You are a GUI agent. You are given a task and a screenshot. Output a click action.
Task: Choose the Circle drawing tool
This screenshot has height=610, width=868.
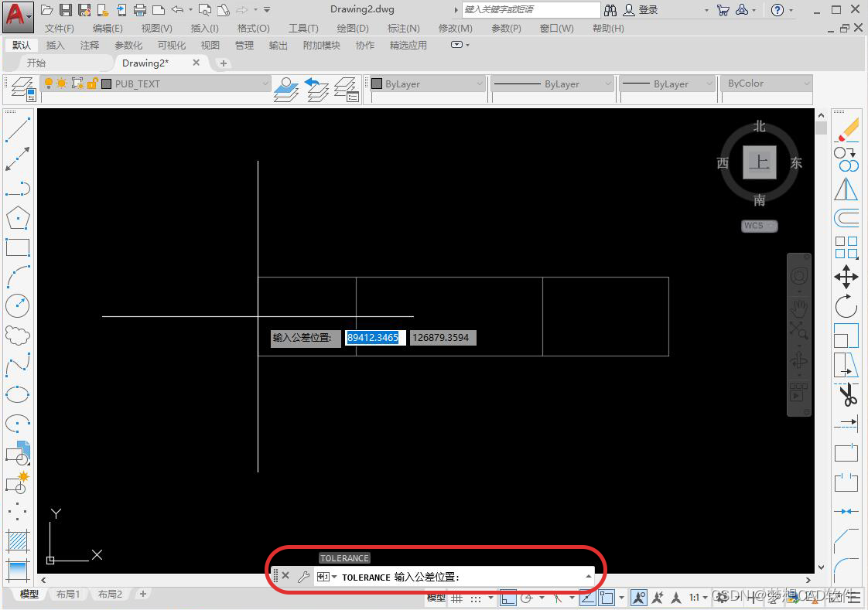pyautogui.click(x=17, y=306)
